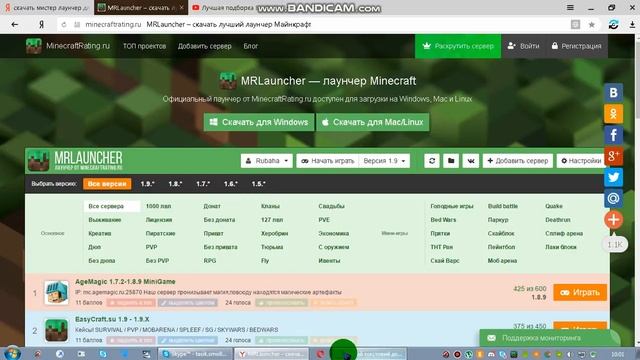Select 1000 лвл category

coord(158,206)
